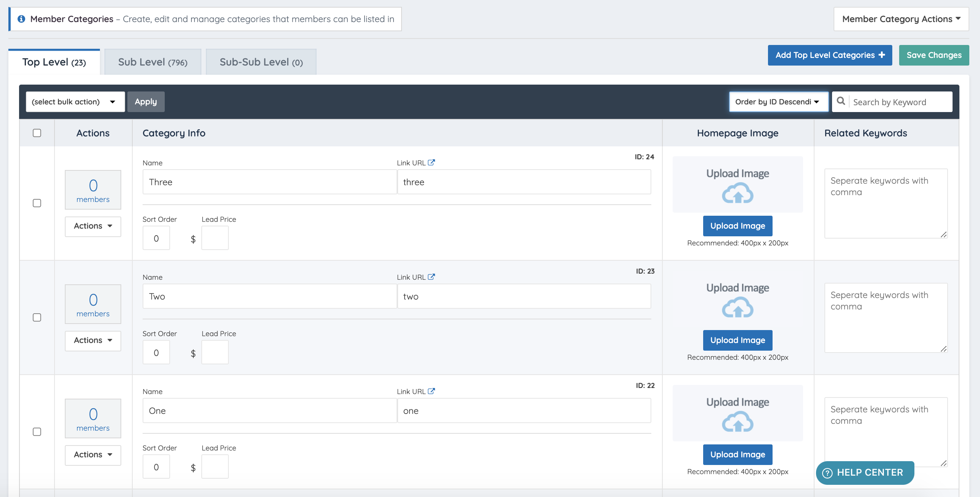
Task: Open external link icon for category Three
Action: point(431,163)
